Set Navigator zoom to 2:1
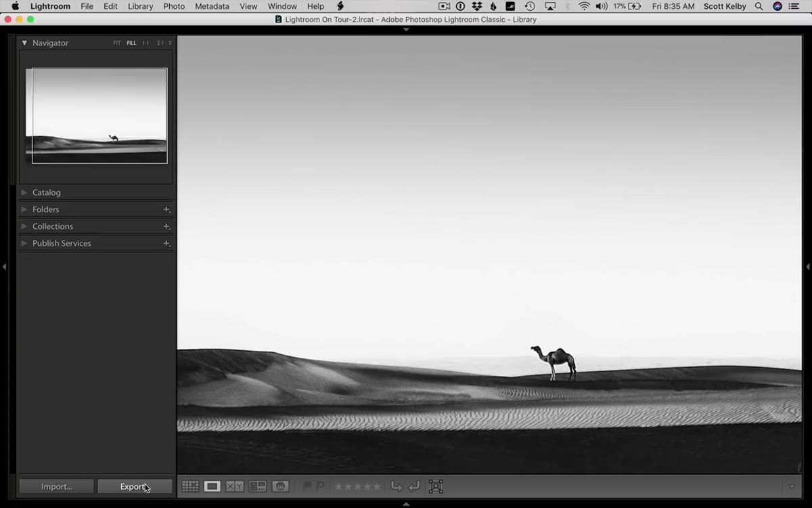Image resolution: width=812 pixels, height=508 pixels. [160, 43]
